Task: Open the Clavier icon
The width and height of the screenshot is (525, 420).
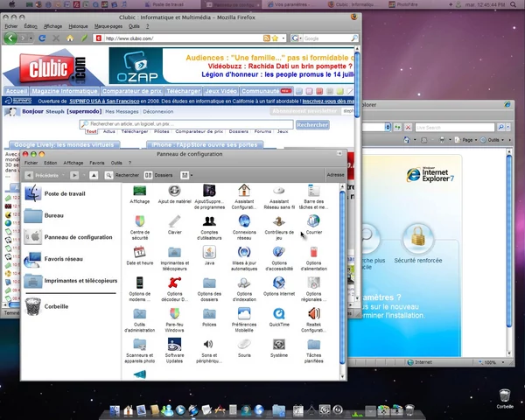Action: (174, 221)
